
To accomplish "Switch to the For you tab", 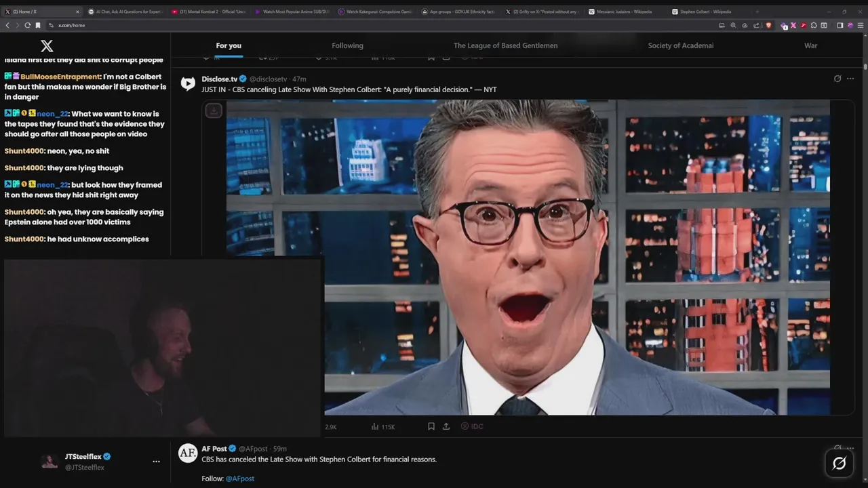I will pyautogui.click(x=229, y=45).
